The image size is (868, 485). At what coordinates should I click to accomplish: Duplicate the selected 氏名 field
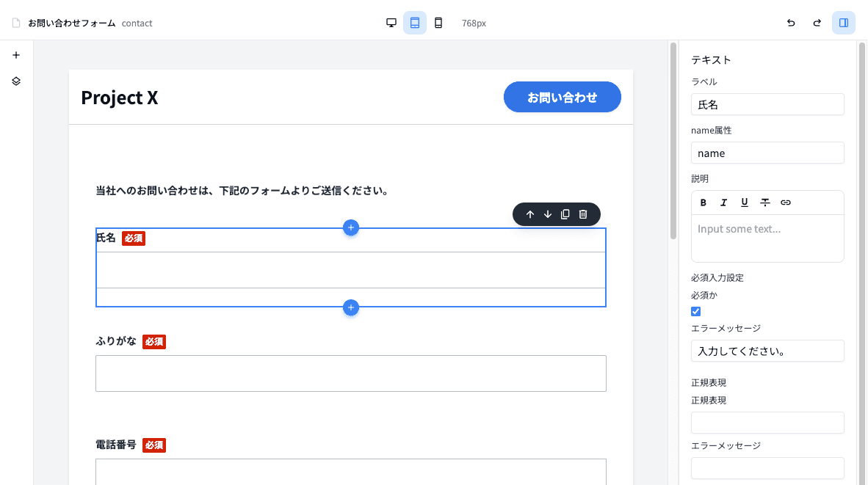click(x=565, y=214)
